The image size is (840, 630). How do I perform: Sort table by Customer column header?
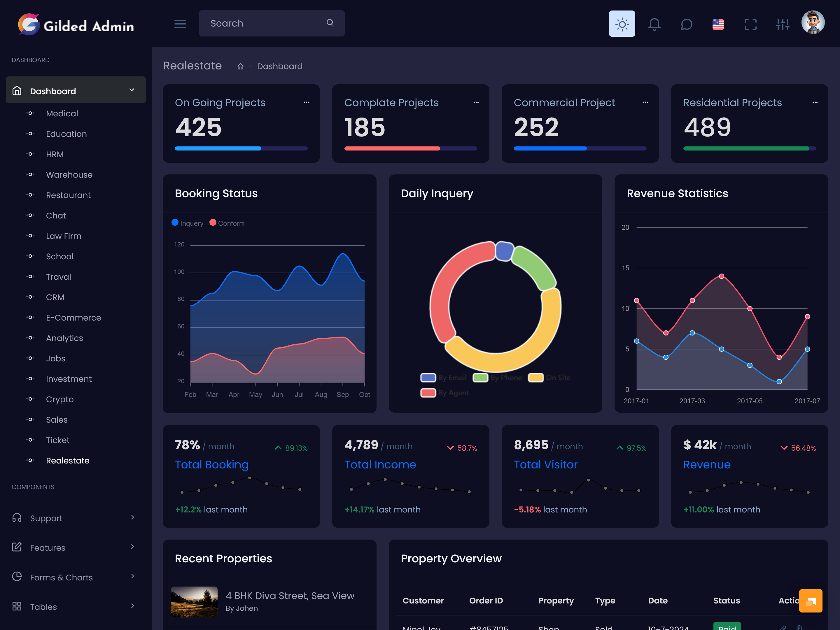pos(423,601)
